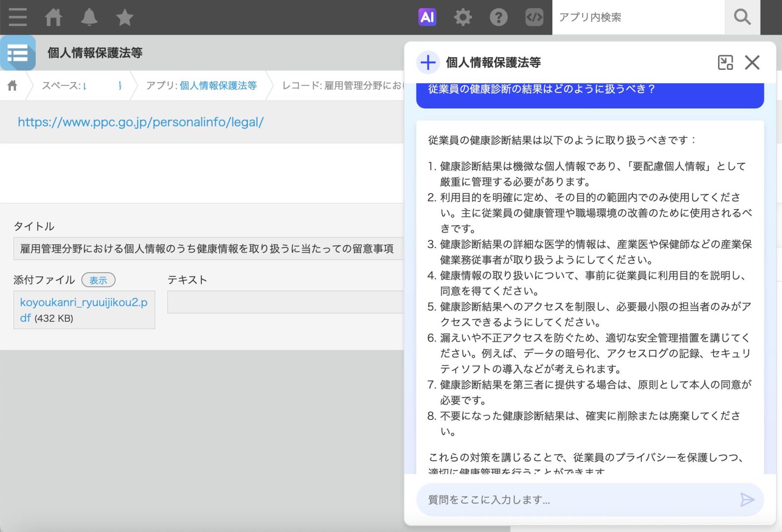Send the question with arrow icon
Image resolution: width=782 pixels, height=532 pixels.
pyautogui.click(x=747, y=499)
